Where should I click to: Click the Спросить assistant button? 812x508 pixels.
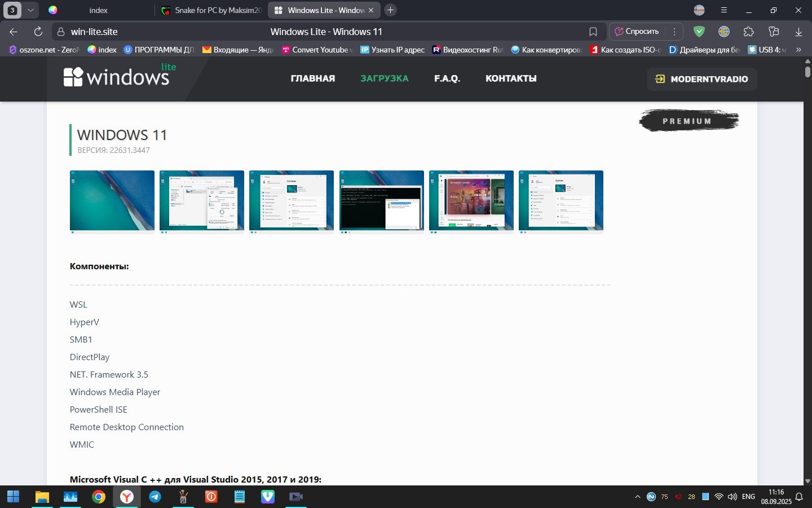tap(637, 32)
